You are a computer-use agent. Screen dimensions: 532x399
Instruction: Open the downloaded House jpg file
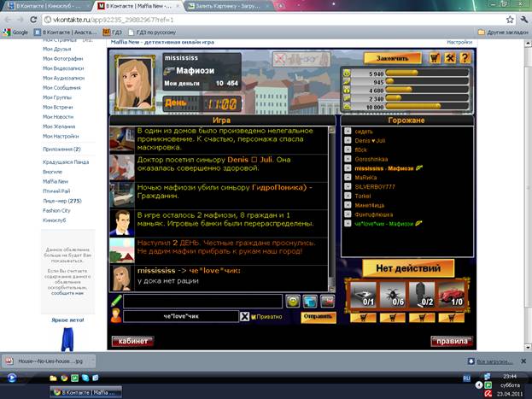click(49, 361)
